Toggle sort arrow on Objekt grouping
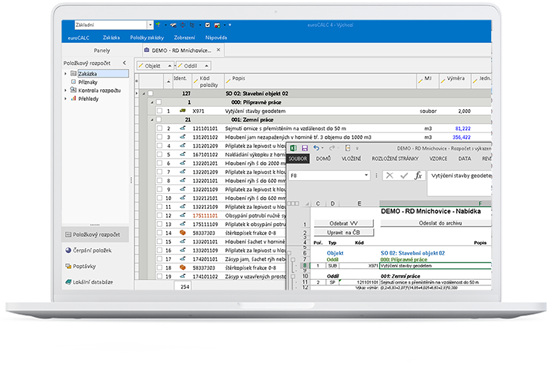Image resolution: width=550 pixels, height=382 pixels. coord(169,66)
